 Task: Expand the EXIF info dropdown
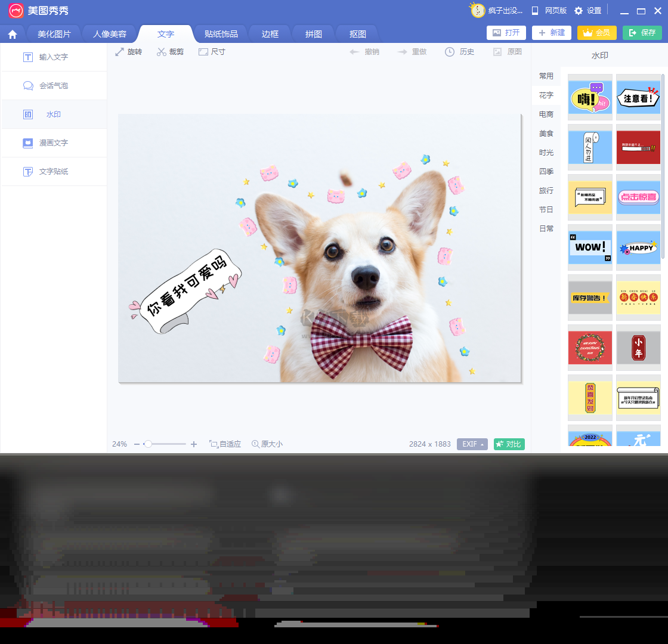click(x=472, y=444)
